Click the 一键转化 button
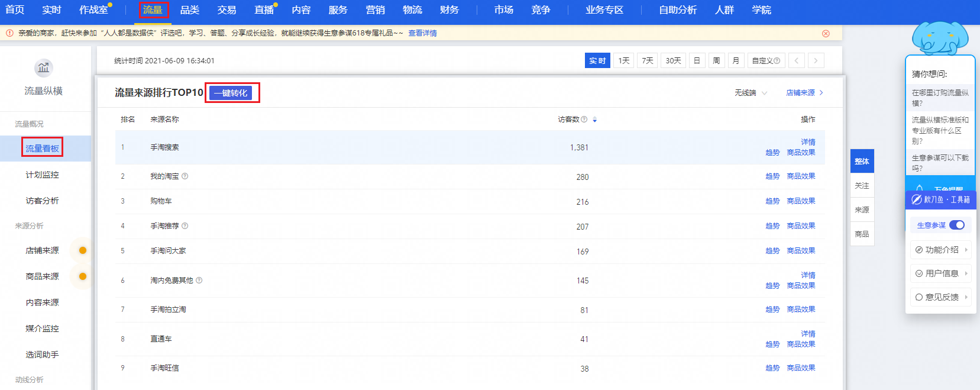Screen dimensions: 980x390 click(x=231, y=93)
